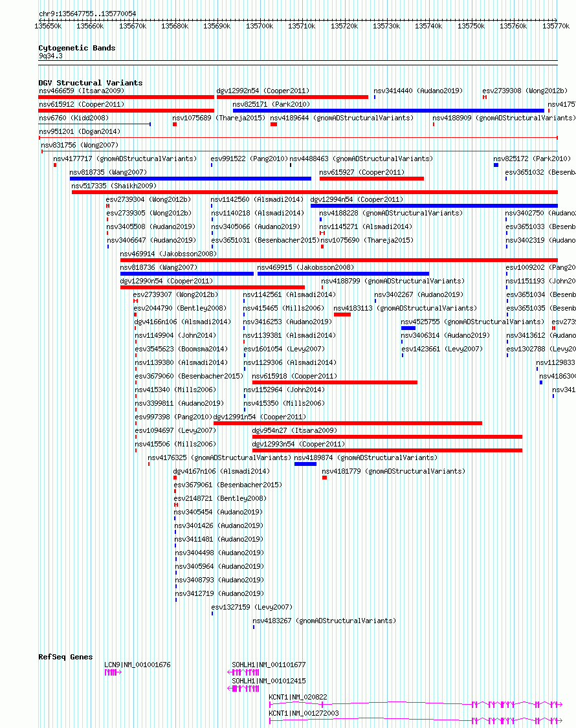
Task: Click the blue bar under nsv4189874
Action: tap(305, 464)
